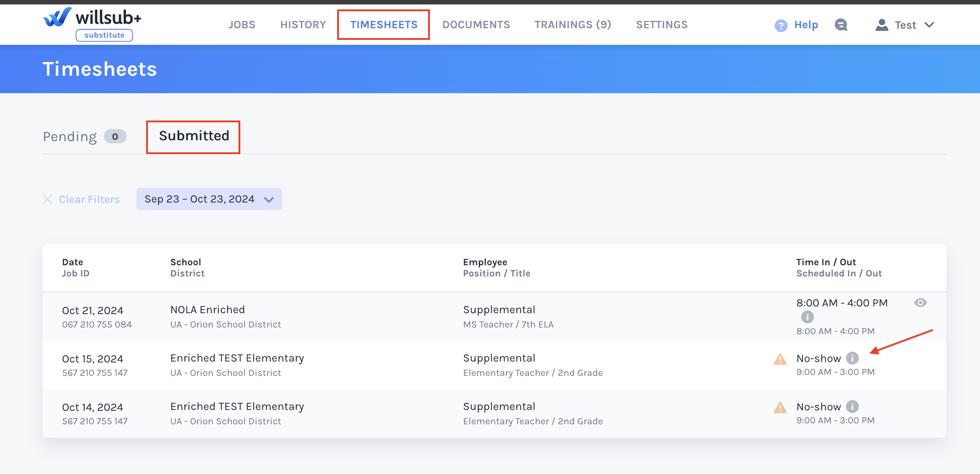Click the substitute badge under logo
Viewport: 980px width, 474px height.
pos(104,35)
